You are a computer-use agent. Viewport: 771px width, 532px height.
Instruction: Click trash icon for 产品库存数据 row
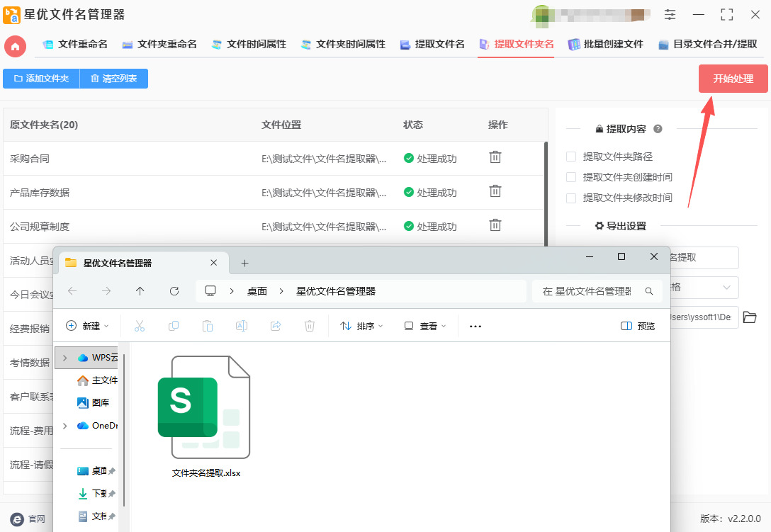495,191
